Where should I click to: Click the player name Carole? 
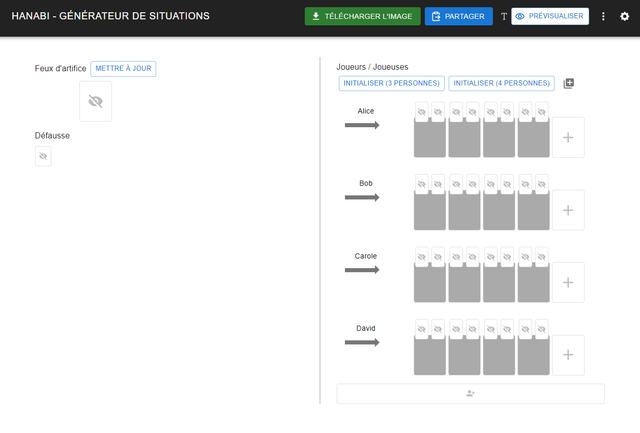tap(366, 256)
